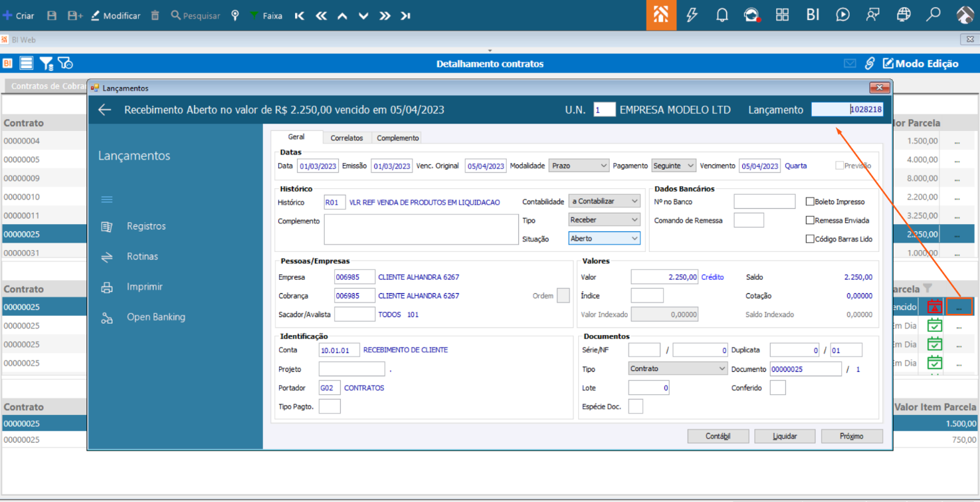Open the globe monitor web icon
980x502 pixels.
pyautogui.click(x=904, y=15)
